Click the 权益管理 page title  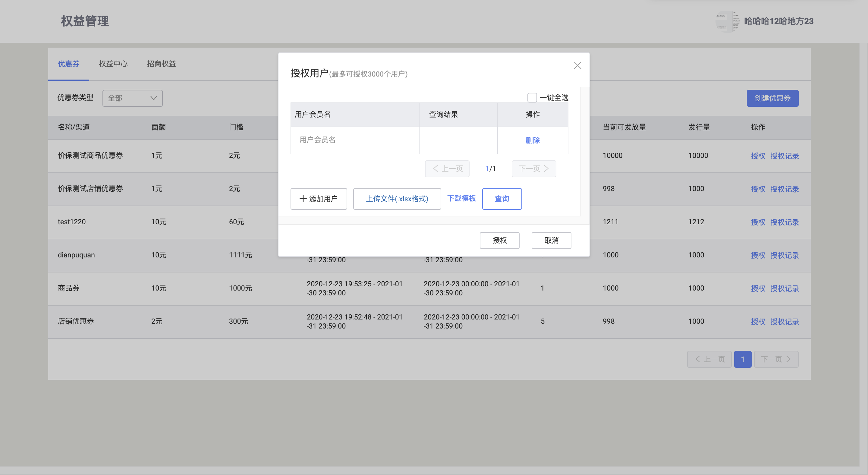click(85, 21)
